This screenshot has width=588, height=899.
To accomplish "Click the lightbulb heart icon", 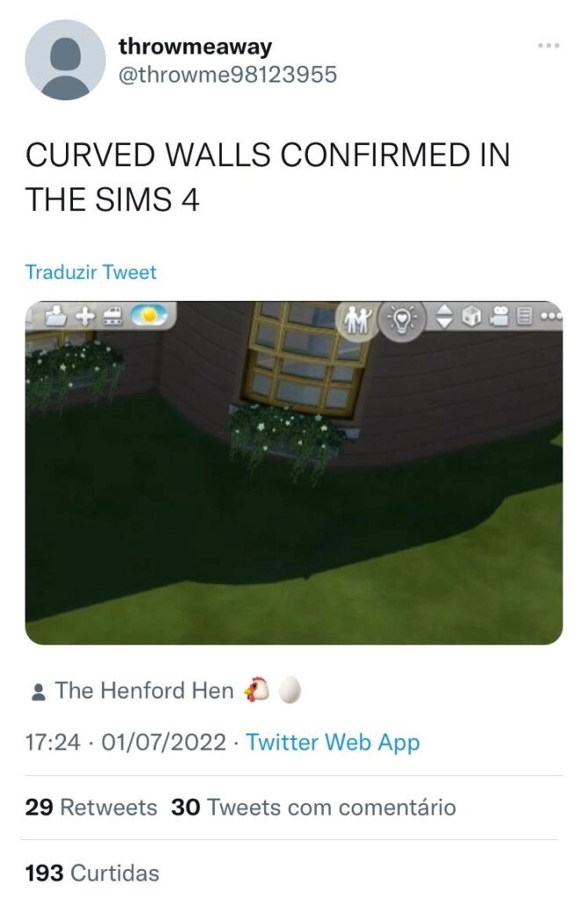I will pos(403,320).
